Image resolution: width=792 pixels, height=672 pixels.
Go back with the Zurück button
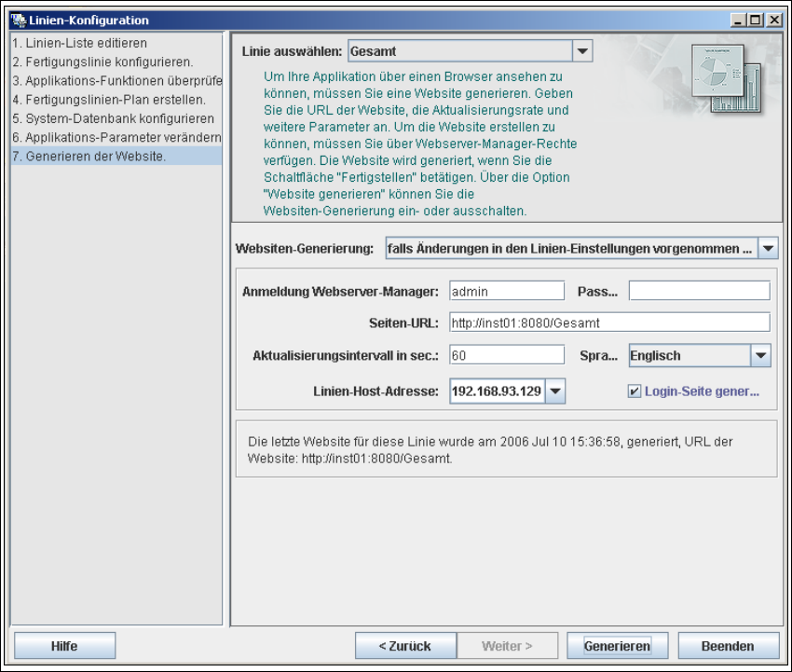(x=405, y=646)
